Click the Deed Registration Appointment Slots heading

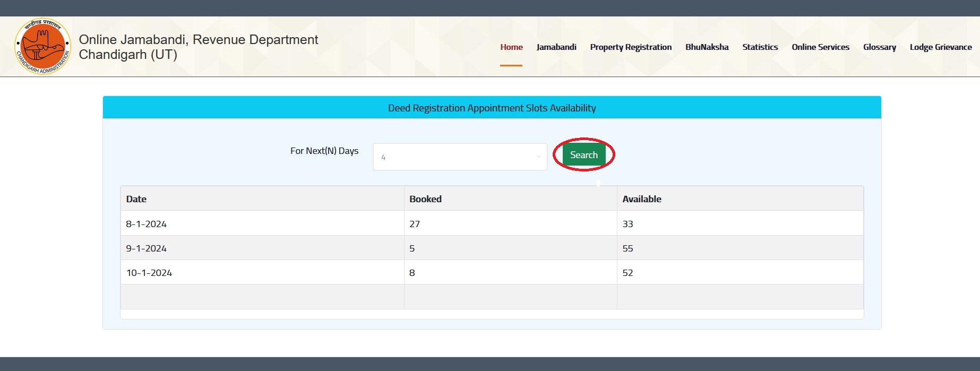click(492, 108)
